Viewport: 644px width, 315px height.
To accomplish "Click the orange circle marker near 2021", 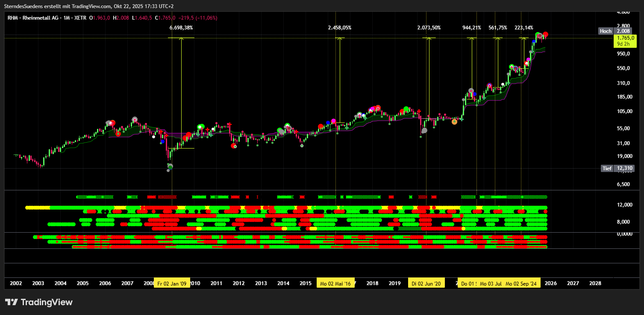I will click(454, 122).
